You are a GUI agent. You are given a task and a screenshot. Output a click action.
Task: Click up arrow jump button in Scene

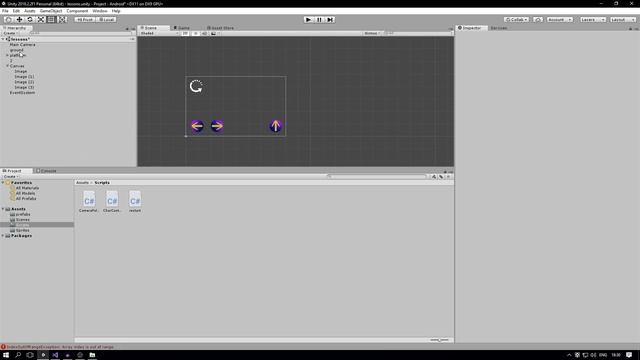(x=276, y=126)
